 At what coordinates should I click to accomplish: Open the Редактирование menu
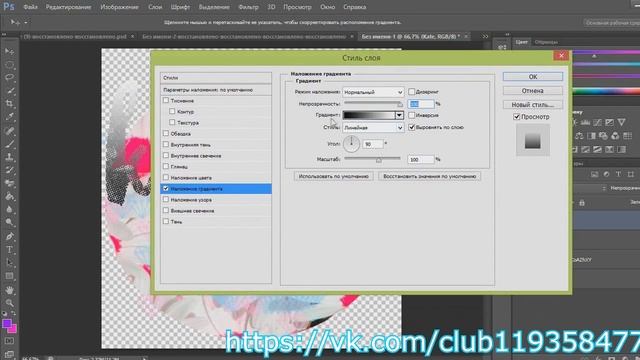tap(68, 7)
